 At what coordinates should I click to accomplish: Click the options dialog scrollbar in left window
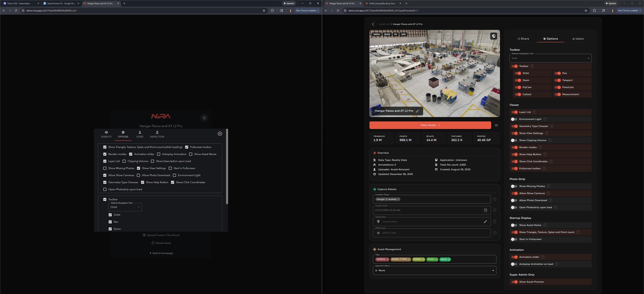click(227, 166)
